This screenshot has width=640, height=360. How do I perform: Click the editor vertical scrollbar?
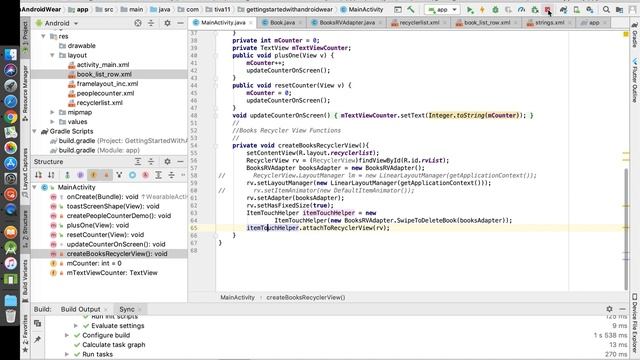626,229
